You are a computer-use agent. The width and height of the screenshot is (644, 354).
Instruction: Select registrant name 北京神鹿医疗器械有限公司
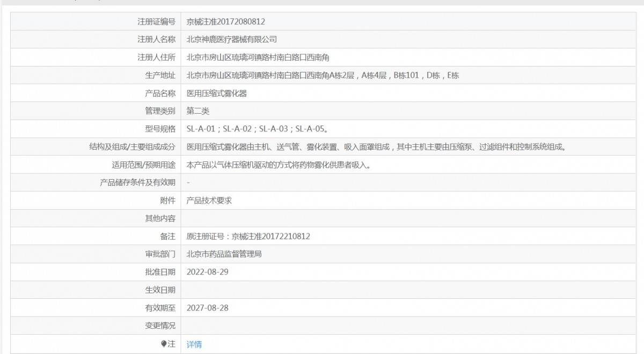[231, 40]
